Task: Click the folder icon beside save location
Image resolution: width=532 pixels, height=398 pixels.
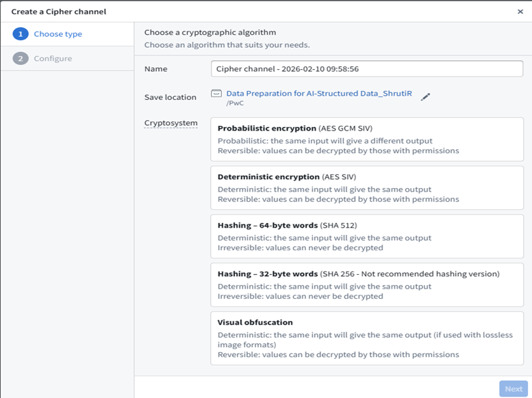Action: (x=216, y=94)
